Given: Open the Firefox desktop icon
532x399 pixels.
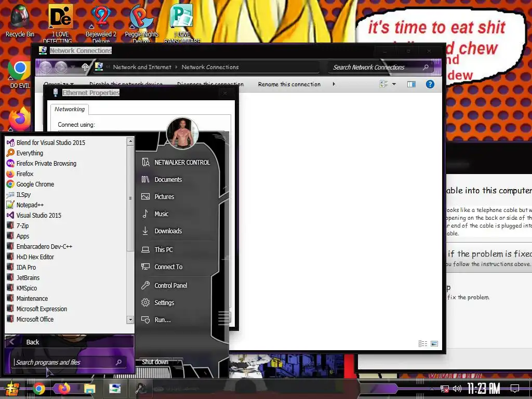Looking at the screenshot, I should [20, 119].
